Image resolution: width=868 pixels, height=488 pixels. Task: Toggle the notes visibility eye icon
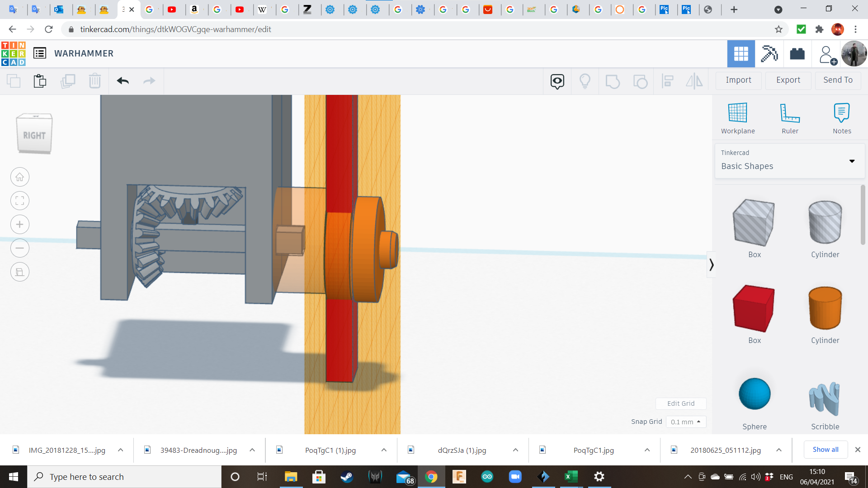click(557, 81)
